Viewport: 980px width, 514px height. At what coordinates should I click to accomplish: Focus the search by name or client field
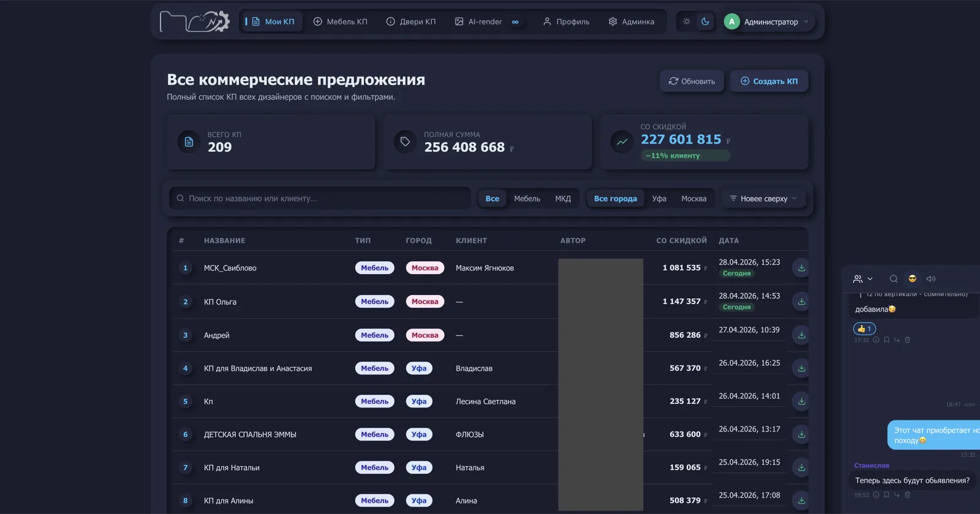point(320,198)
